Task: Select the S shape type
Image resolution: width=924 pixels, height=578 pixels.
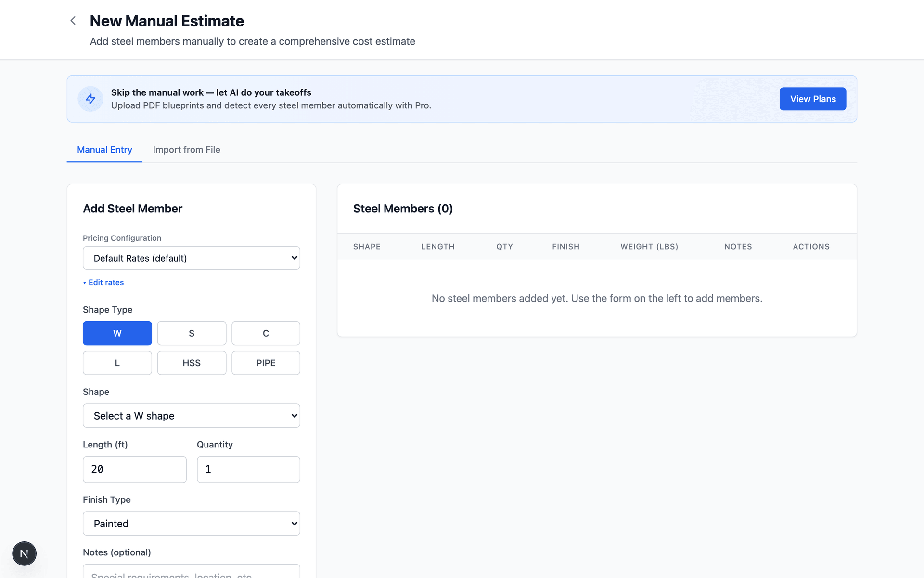Action: tap(192, 333)
